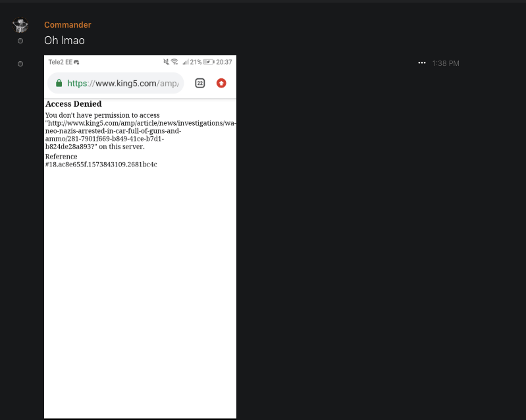Open the three-dot message options menu
The image size is (526, 420).
(422, 63)
